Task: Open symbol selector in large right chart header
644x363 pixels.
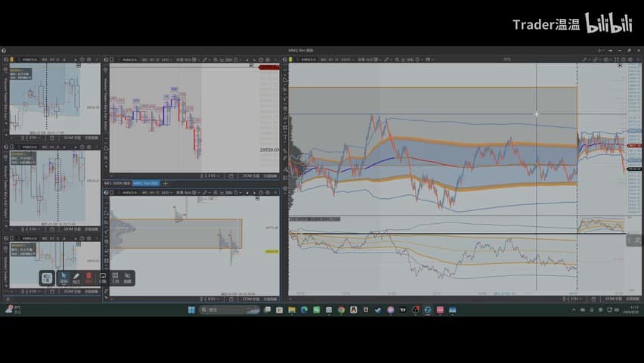Action: click(309, 60)
